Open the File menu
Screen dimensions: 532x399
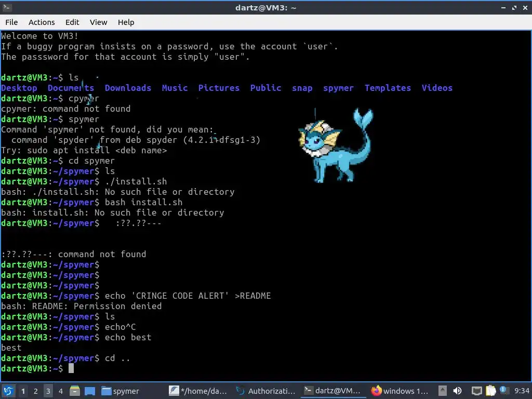click(11, 22)
